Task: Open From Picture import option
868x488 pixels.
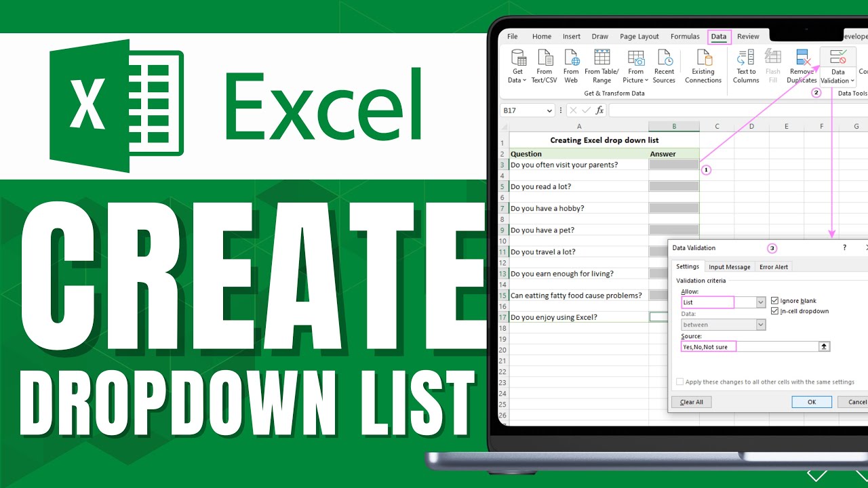Action: pos(636,66)
